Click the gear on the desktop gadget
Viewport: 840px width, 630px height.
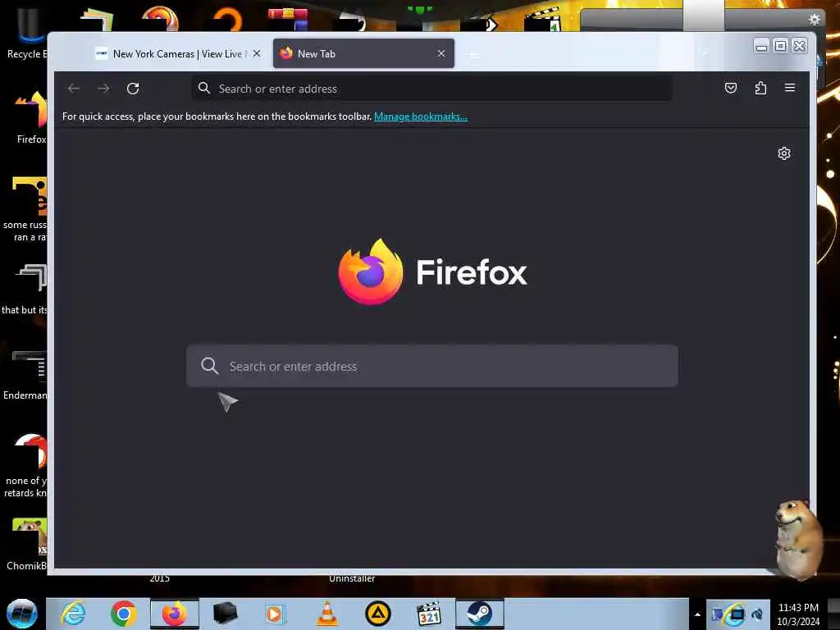[815, 20]
